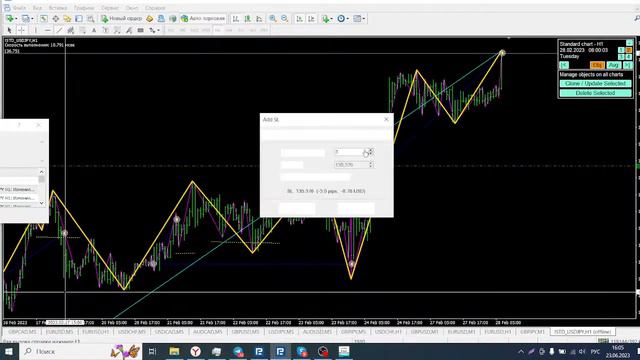Click Clone / Update Selected button
Viewport: 640px width, 360px height.
click(595, 83)
